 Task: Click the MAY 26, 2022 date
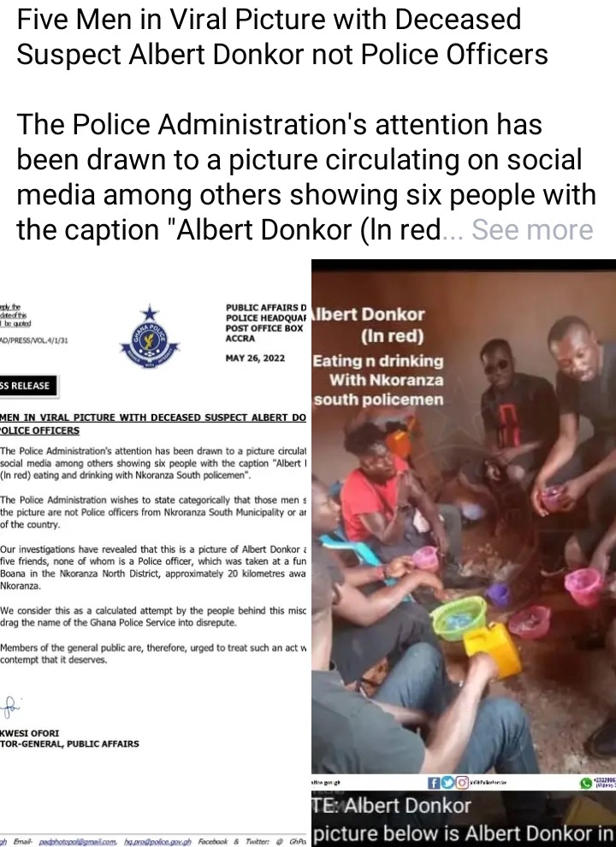coord(255,358)
